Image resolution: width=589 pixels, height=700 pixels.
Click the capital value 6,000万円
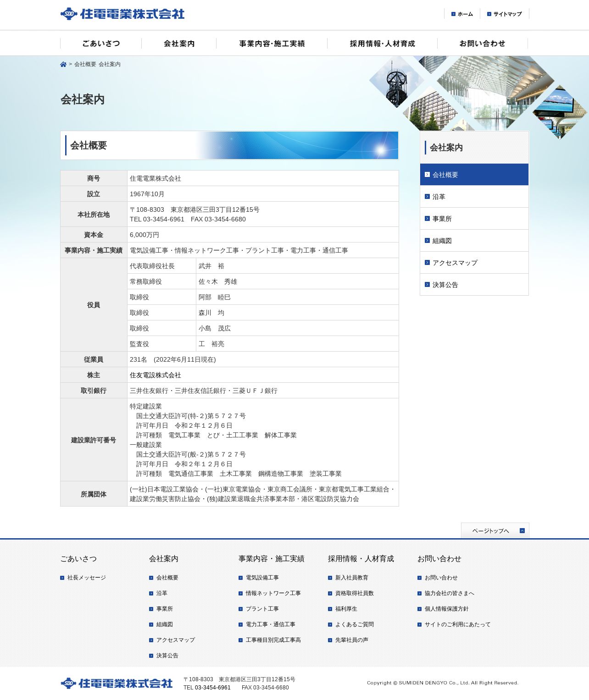point(144,235)
